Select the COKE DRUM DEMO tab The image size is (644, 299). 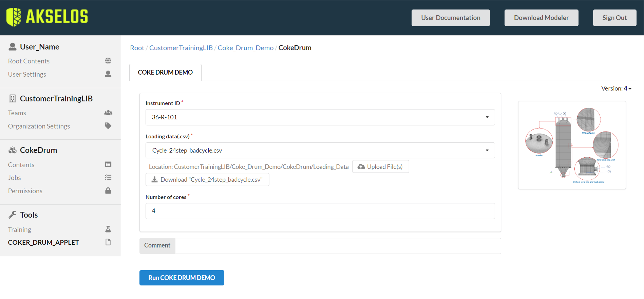pyautogui.click(x=165, y=72)
